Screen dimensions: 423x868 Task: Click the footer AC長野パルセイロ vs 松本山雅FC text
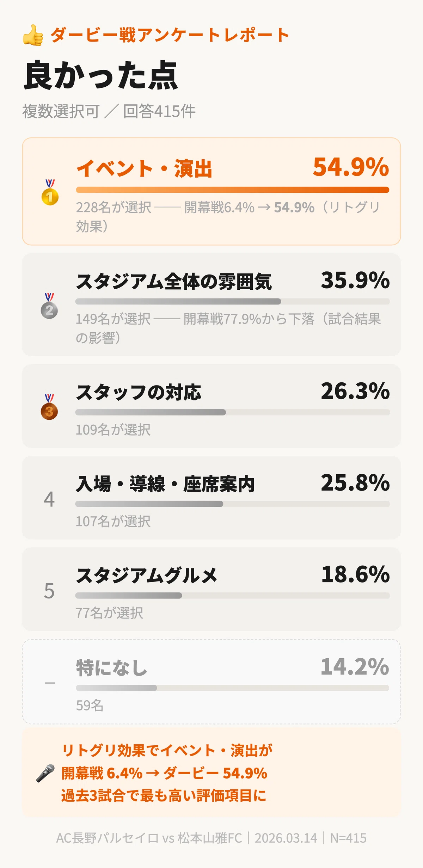pos(149,838)
